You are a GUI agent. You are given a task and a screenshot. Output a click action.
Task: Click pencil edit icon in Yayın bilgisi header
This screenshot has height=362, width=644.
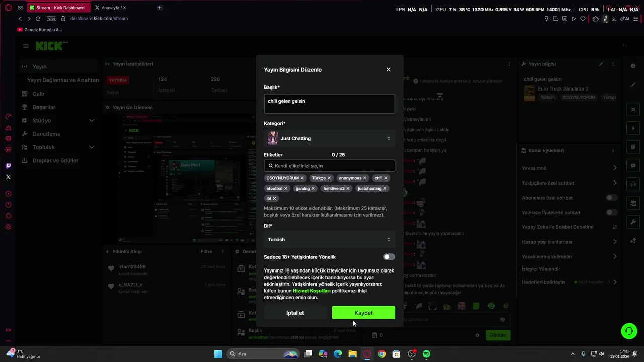[x=601, y=64]
